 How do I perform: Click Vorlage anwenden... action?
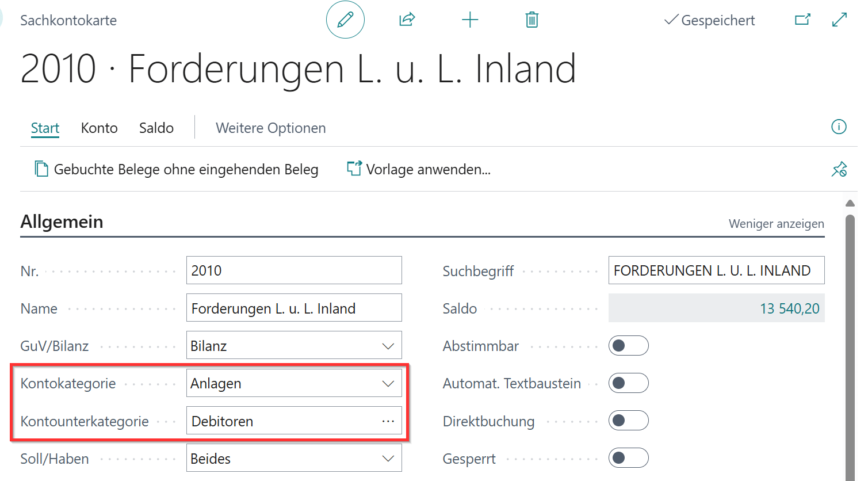coord(419,169)
